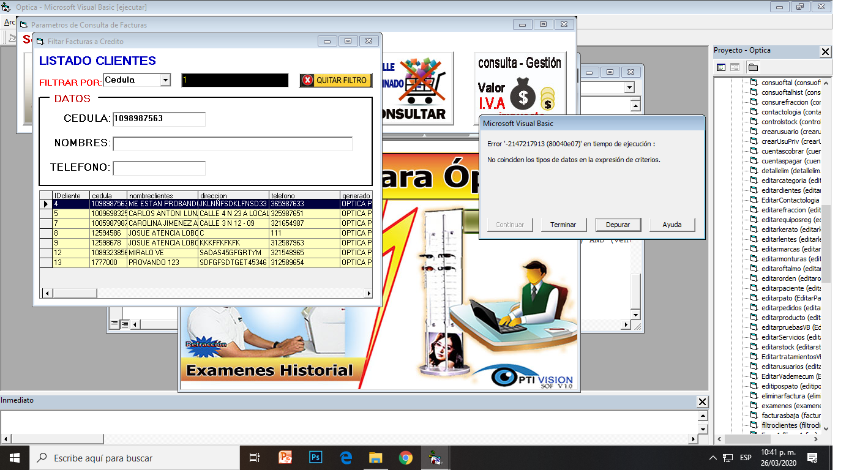Open the FILTRAR POR Cedula dropdown
The height and width of the screenshot is (470, 868).
click(x=165, y=80)
